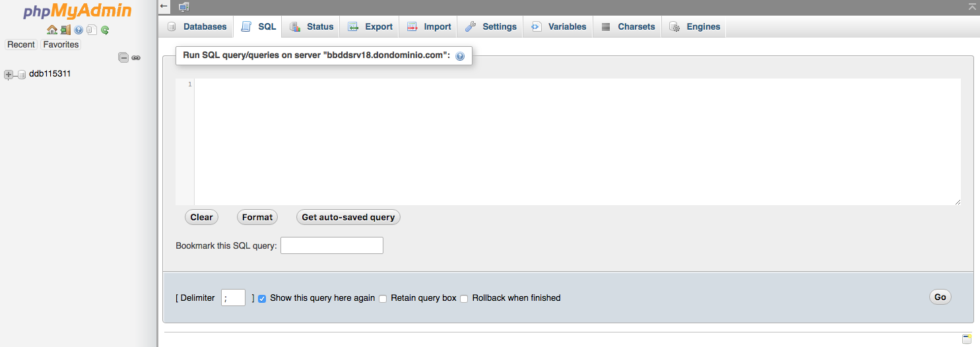Click the server monitor icon in breadcrumb
The image size is (980, 347).
pos(183,7)
